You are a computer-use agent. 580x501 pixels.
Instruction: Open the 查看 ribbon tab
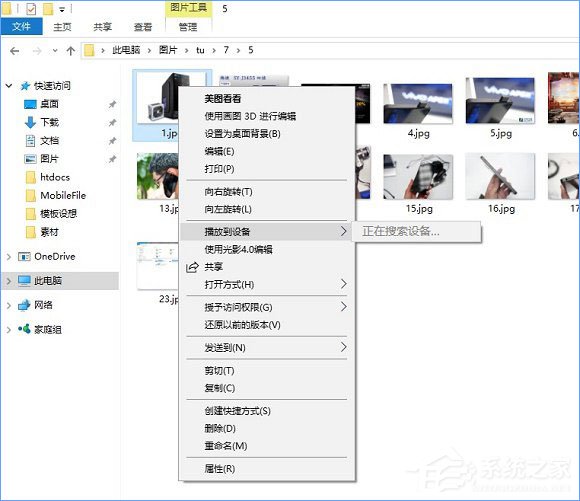(x=143, y=27)
